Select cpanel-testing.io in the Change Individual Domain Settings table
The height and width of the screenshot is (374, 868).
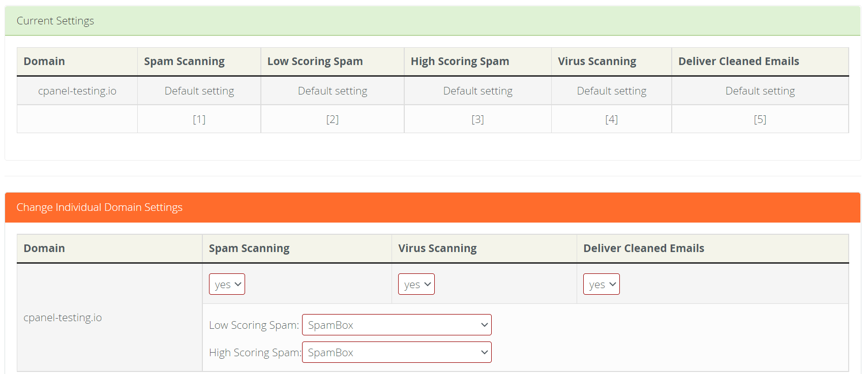click(x=63, y=318)
